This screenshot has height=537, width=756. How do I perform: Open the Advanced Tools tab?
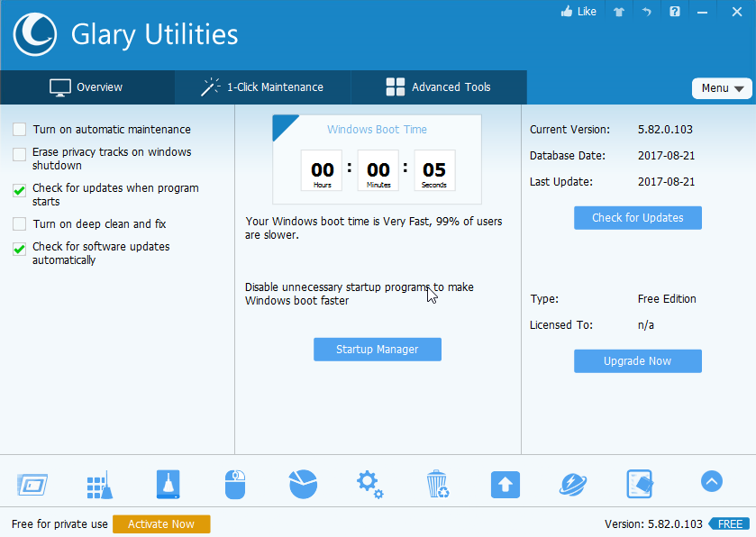(438, 87)
